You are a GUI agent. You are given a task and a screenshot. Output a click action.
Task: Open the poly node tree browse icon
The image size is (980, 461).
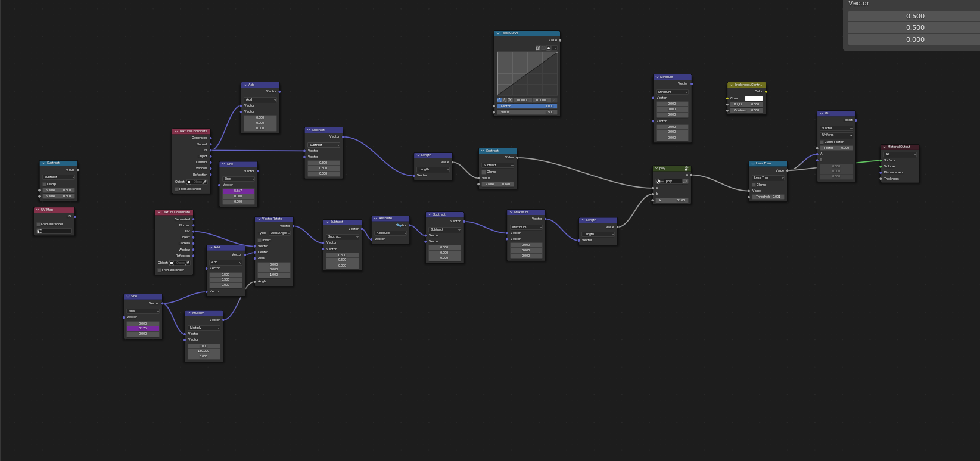coord(659,181)
